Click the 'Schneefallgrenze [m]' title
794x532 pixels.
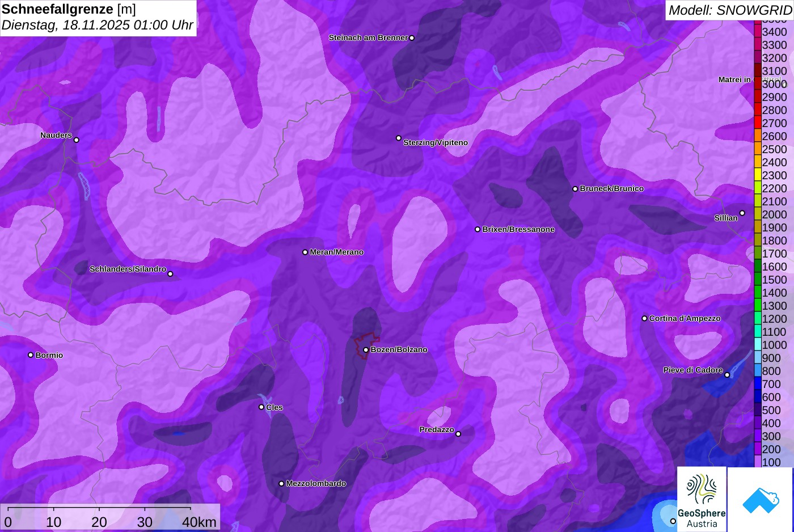tap(69, 9)
